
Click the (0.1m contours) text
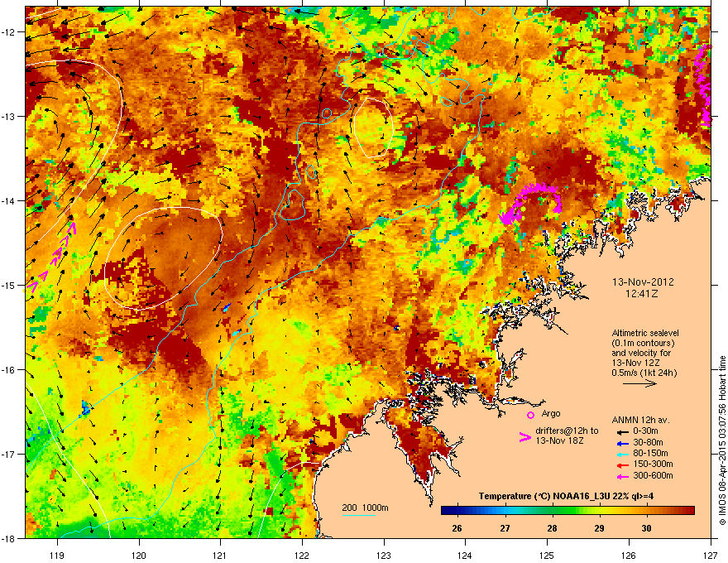tap(643, 344)
